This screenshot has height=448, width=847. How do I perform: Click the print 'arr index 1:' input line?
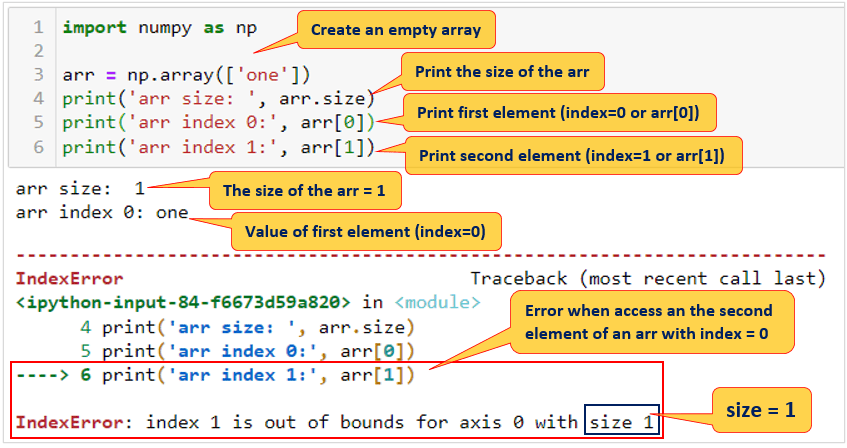coord(217,148)
